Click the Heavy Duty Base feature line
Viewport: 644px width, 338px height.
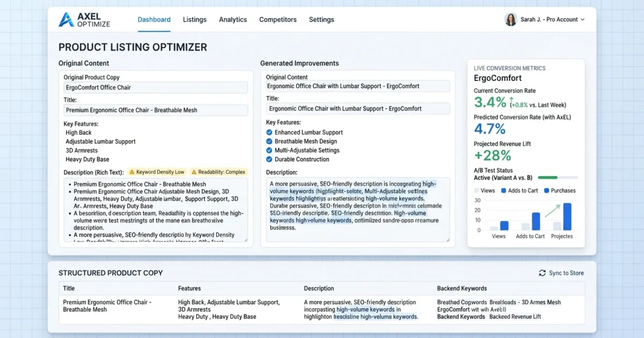[87, 159]
